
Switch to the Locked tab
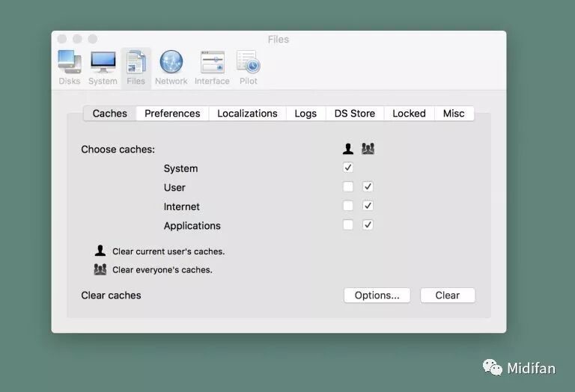point(409,114)
